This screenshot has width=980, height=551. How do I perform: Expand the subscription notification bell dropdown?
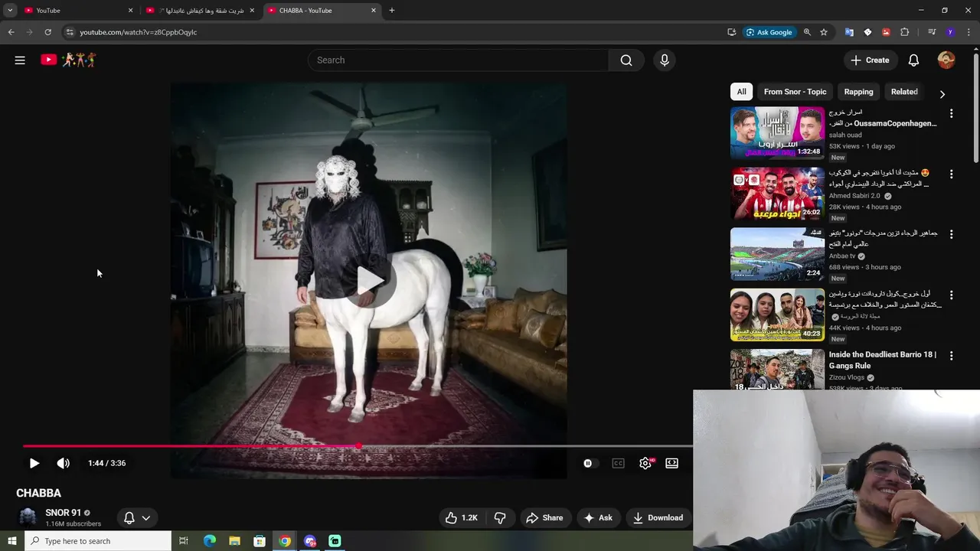tap(137, 518)
